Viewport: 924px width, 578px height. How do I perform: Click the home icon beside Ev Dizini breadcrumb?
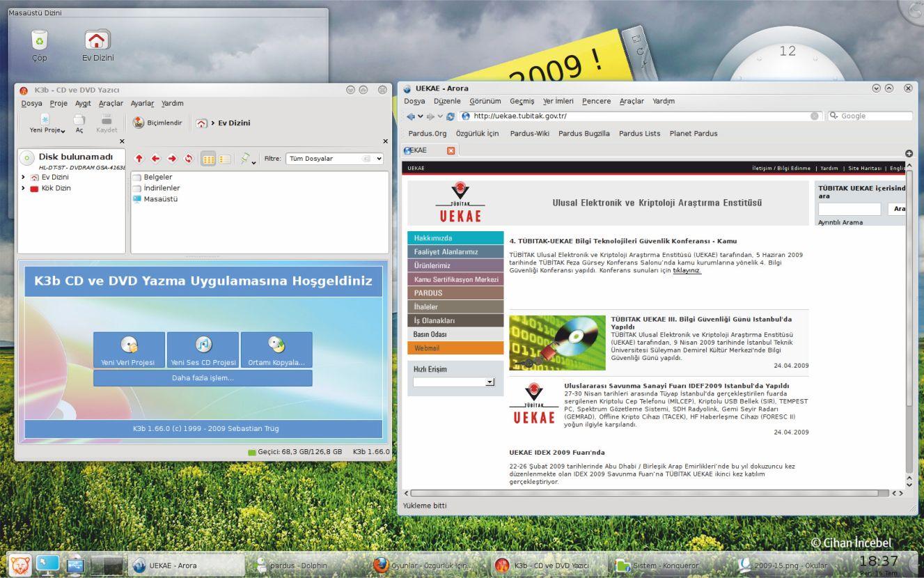pyautogui.click(x=201, y=123)
